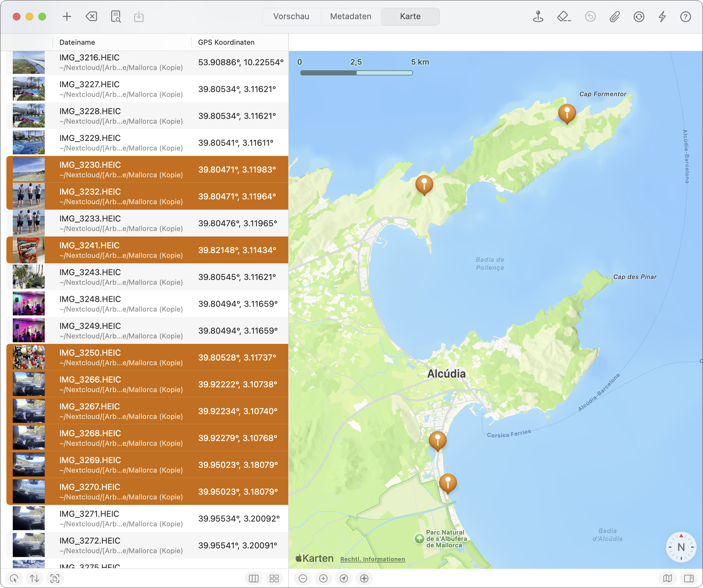The height and width of the screenshot is (588, 703).
Task: Zoom out the map with the minus button
Action: (x=303, y=578)
